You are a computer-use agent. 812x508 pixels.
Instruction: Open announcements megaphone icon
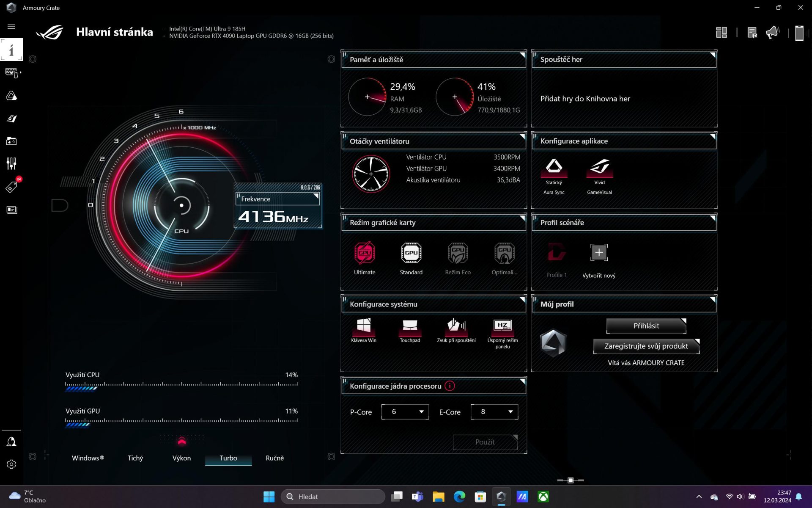coord(773,33)
